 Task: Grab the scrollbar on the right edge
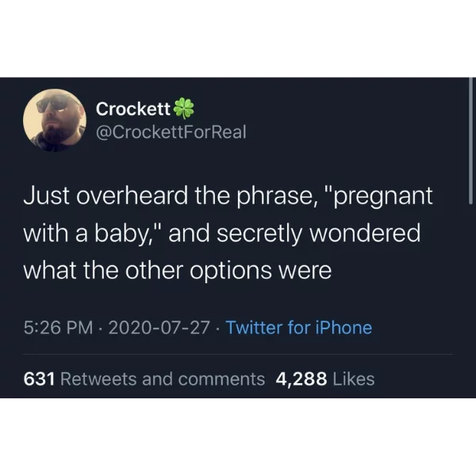coord(470,140)
